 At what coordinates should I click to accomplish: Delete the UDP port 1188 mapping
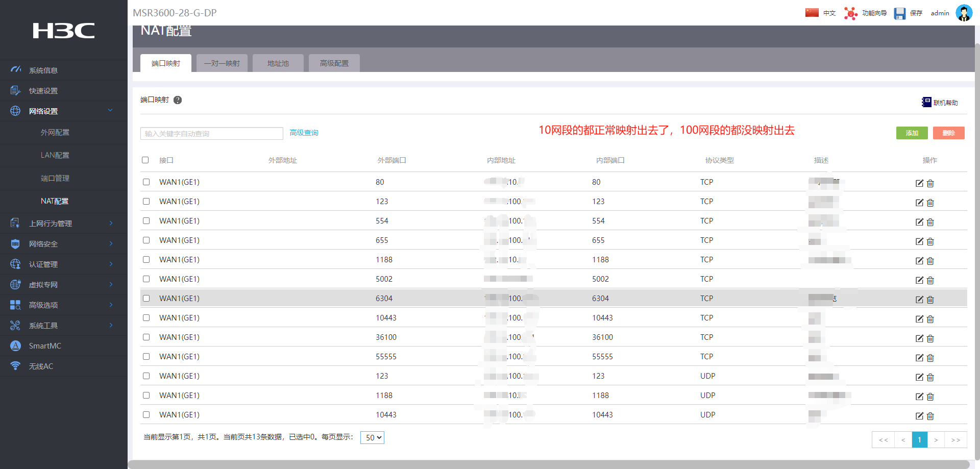(x=930, y=397)
